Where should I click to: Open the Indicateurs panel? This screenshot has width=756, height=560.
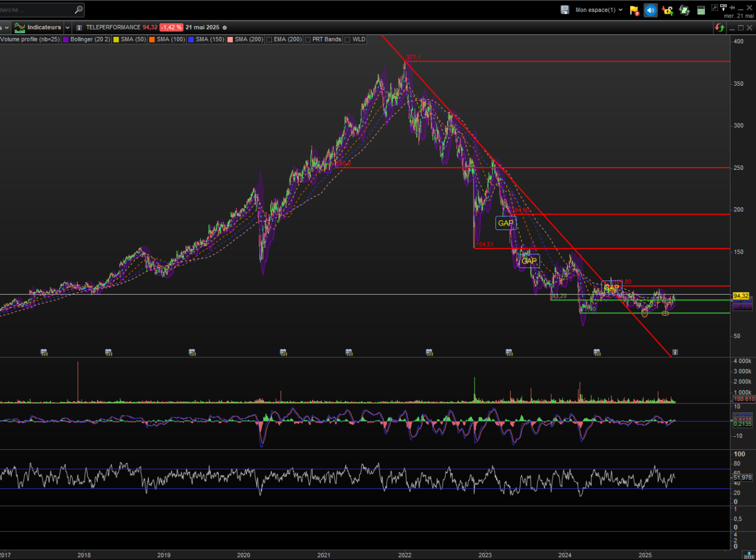pos(44,27)
